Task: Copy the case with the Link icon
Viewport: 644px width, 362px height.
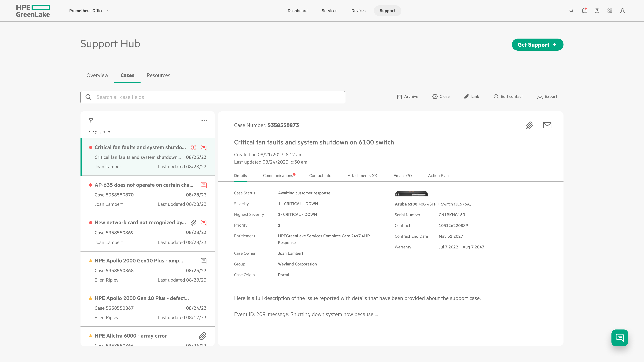Action: [471, 96]
